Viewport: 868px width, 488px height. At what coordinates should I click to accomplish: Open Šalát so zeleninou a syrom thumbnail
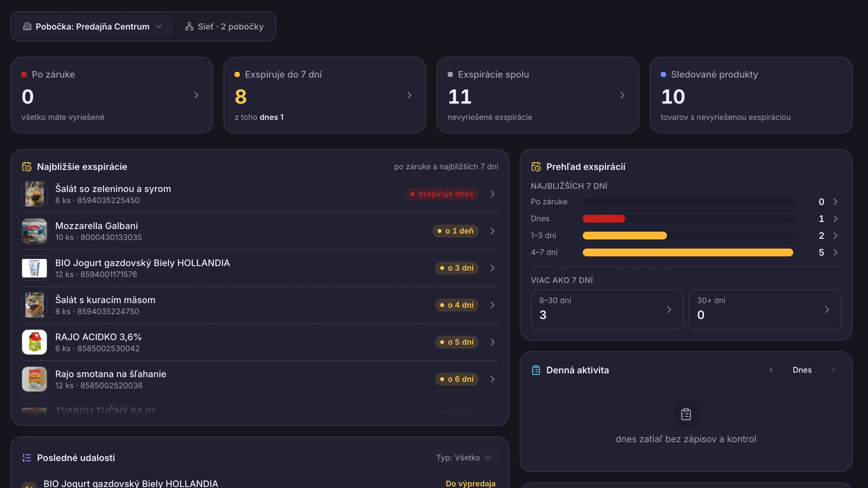pyautogui.click(x=34, y=194)
